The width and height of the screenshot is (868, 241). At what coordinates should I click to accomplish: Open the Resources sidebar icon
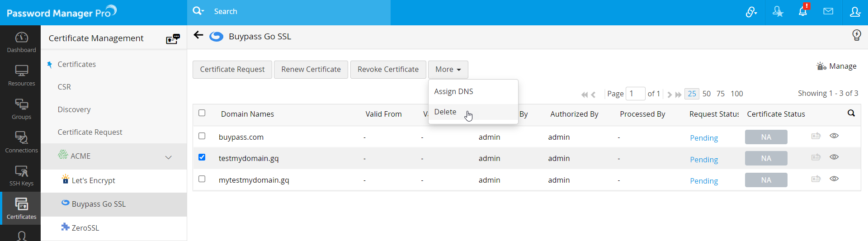tap(21, 76)
